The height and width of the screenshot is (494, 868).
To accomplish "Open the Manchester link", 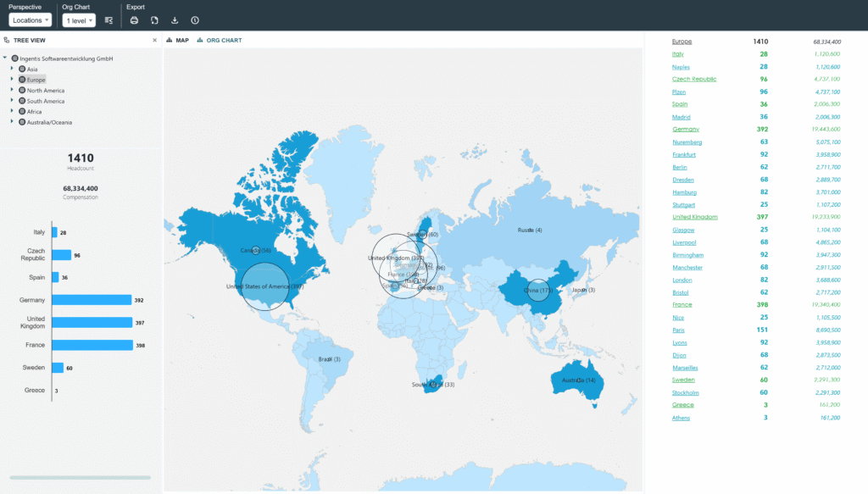I will (x=687, y=268).
